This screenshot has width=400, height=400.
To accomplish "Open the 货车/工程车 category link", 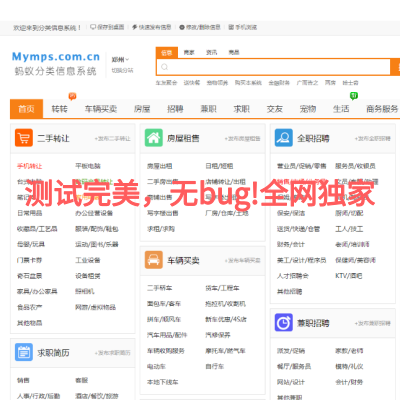I will [222, 288].
